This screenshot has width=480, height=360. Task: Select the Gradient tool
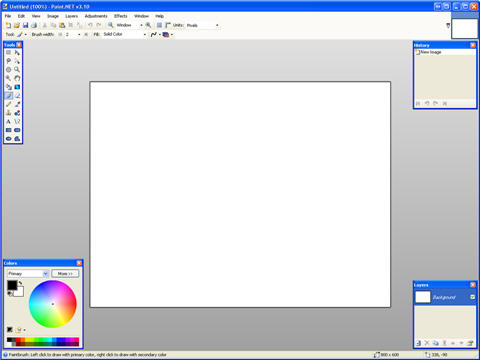(x=17, y=87)
